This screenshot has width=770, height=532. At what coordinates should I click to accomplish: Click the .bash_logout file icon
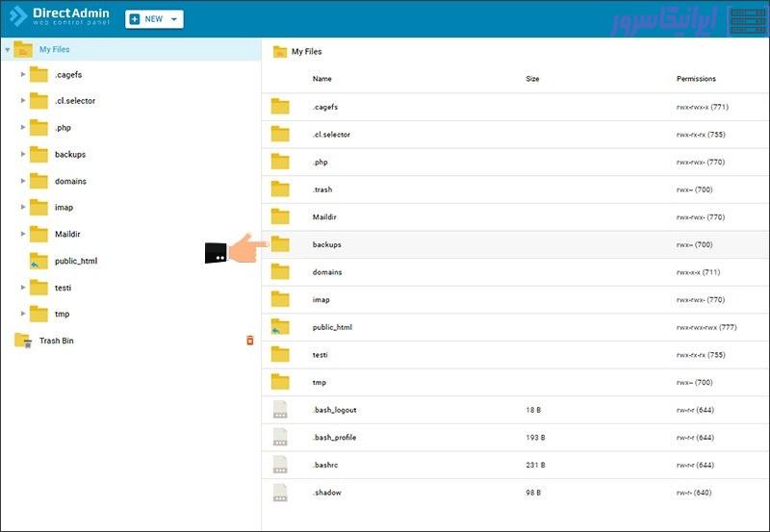(x=280, y=410)
